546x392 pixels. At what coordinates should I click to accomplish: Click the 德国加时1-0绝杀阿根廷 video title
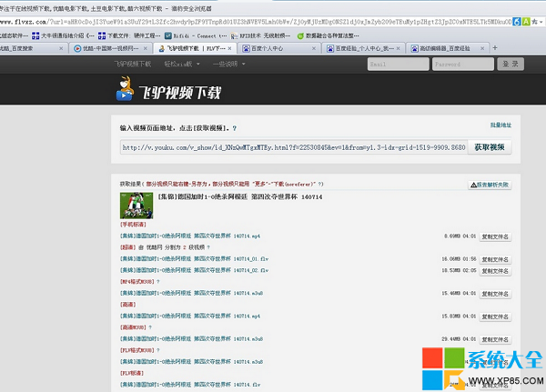240,197
